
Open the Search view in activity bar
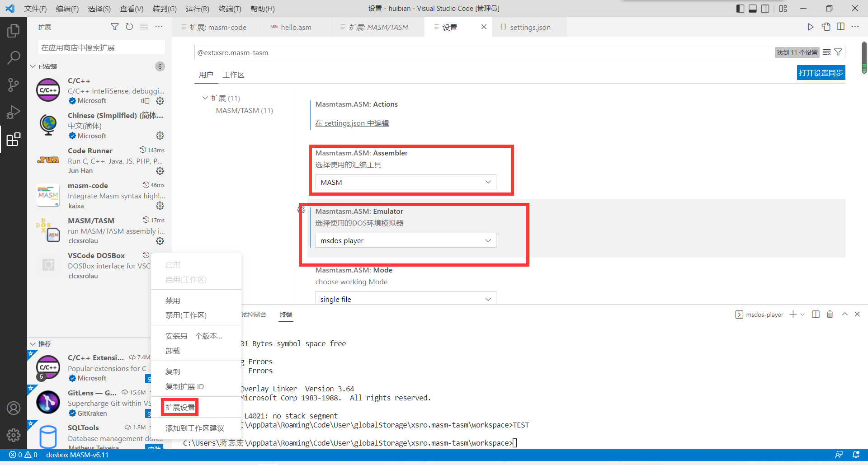14,57
